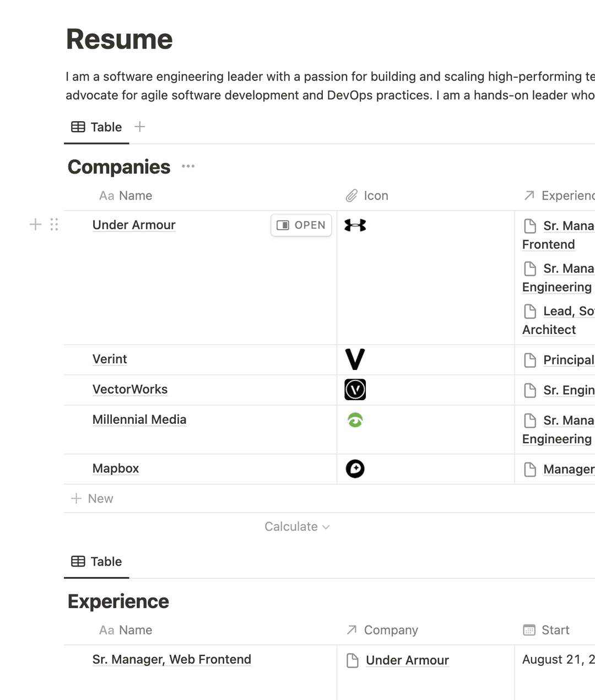
Task: Click the Millennial Media green logo
Action: pos(355,421)
